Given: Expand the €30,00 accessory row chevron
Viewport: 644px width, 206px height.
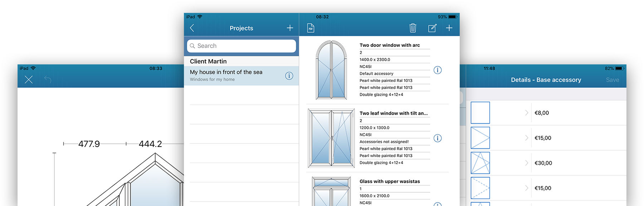Looking at the screenshot, I should 527,163.
